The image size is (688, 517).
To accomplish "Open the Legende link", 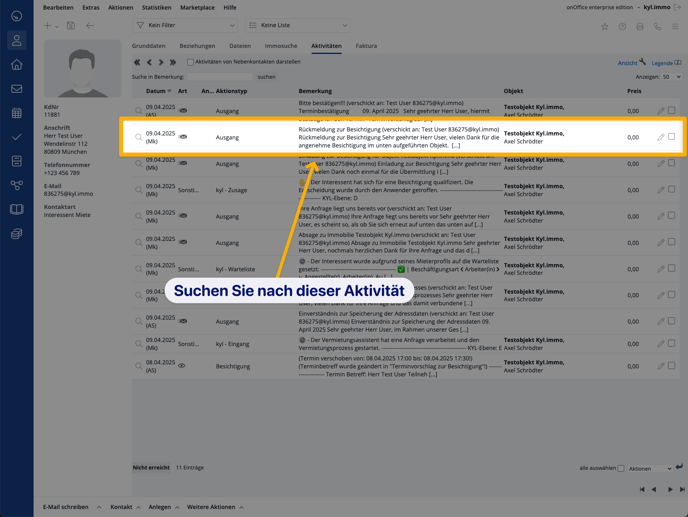I will pos(666,63).
